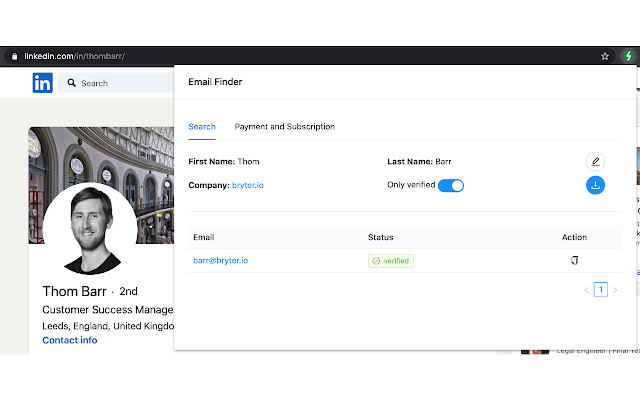The image size is (640, 400).
Task: Toggle the Only verified switch
Action: click(451, 185)
